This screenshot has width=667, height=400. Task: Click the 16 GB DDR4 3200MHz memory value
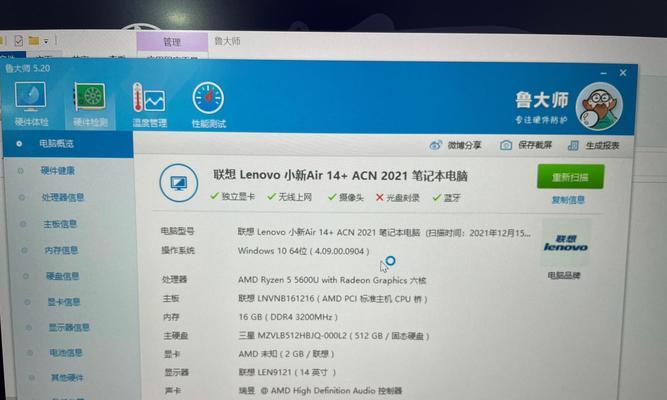tap(288, 317)
